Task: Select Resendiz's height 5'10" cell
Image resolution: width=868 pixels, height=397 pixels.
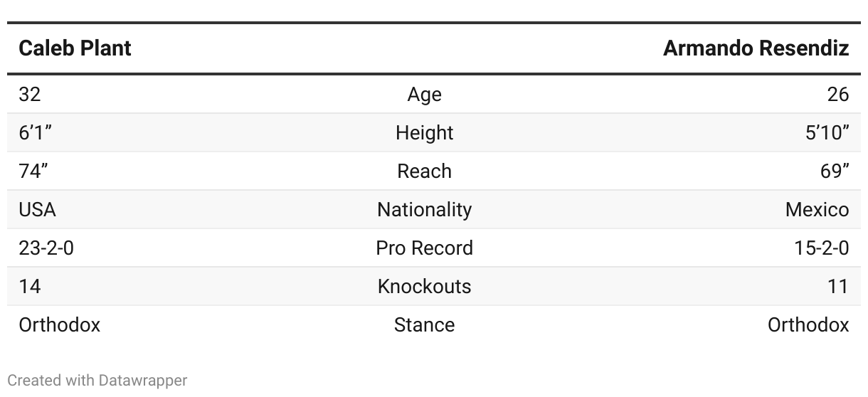Action: 827,133
